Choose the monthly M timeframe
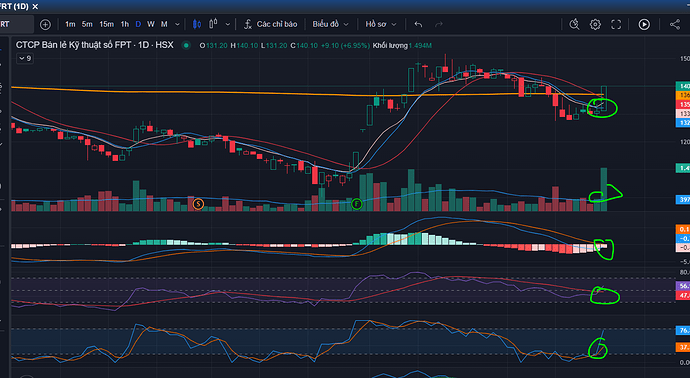Viewport: 690px width, 378px height. click(164, 24)
